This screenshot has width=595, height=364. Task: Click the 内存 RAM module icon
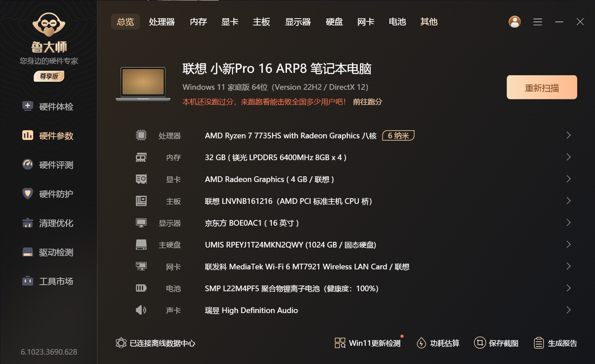pos(141,157)
